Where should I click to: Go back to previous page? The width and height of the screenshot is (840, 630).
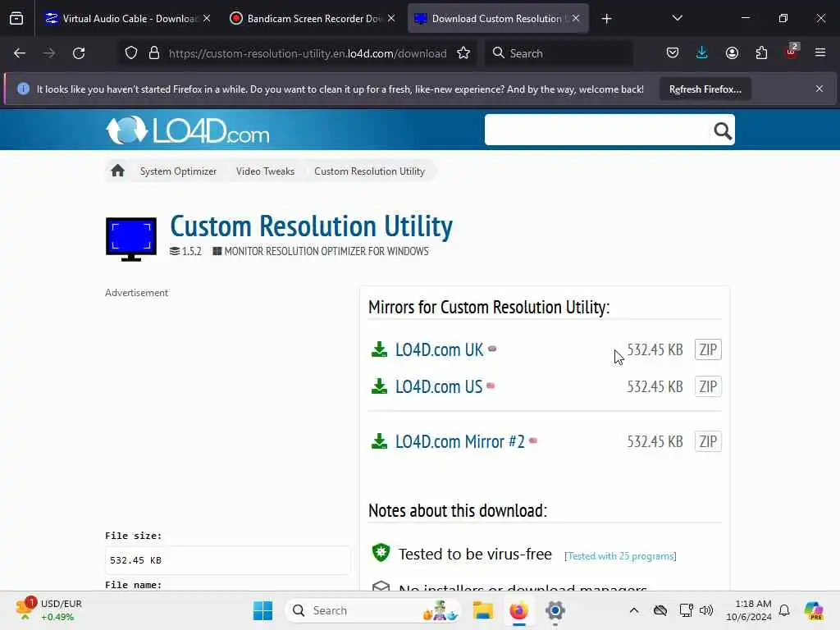point(20,53)
